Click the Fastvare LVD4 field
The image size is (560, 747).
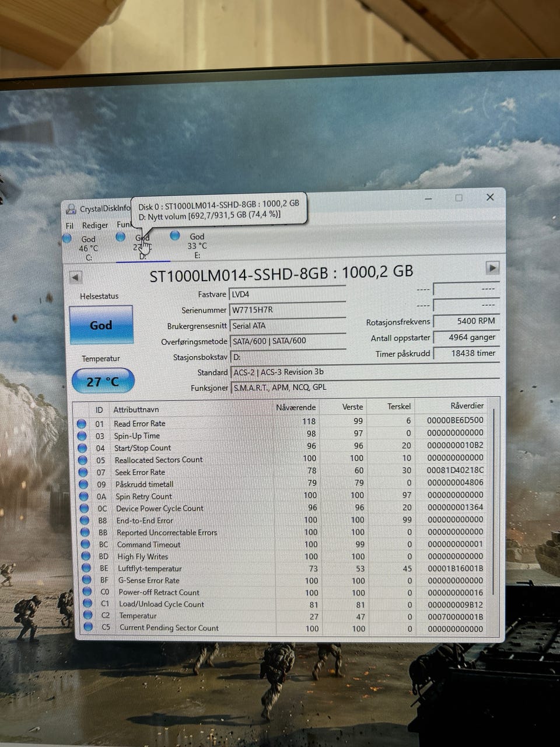(x=288, y=294)
